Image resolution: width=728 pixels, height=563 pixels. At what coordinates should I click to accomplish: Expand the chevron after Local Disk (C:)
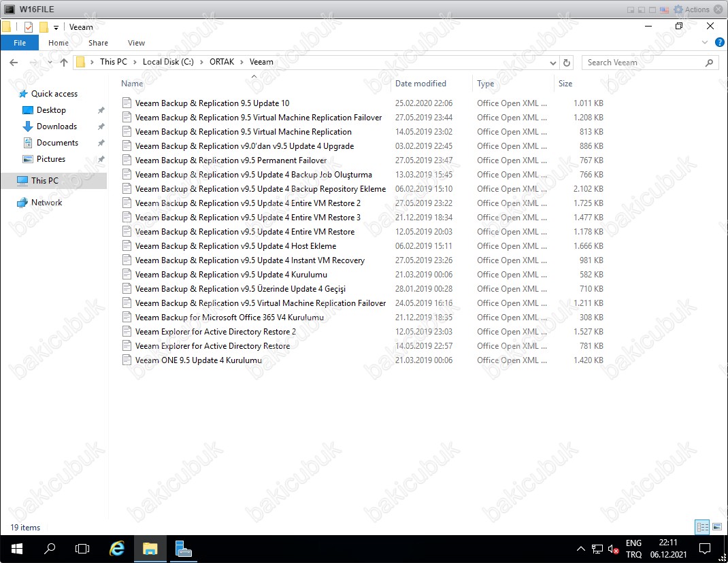point(201,62)
